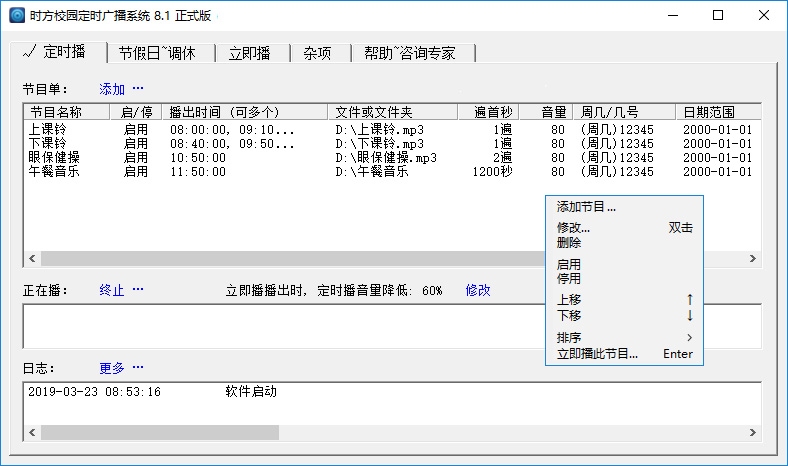Viewport: 788px width, 466px height.
Task: Click the 终止 link beside 正在播
Action: [112, 290]
